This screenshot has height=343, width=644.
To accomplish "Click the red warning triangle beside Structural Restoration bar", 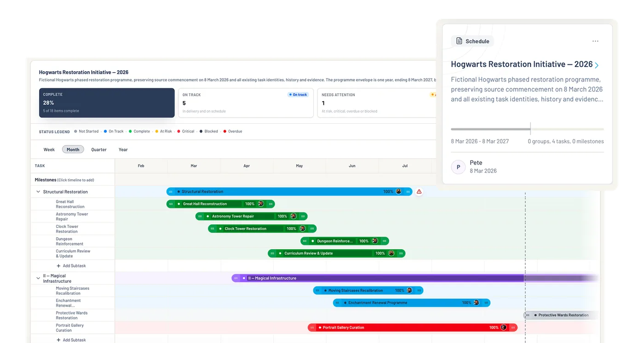I will (419, 192).
